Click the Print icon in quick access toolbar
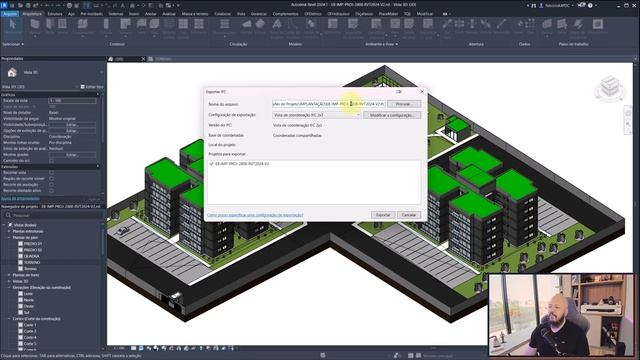 (70, 5)
